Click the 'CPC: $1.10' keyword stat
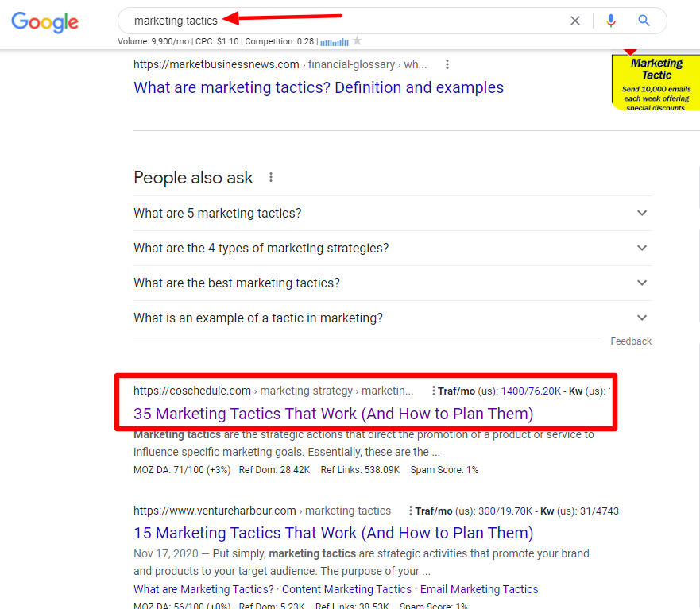 [x=217, y=41]
